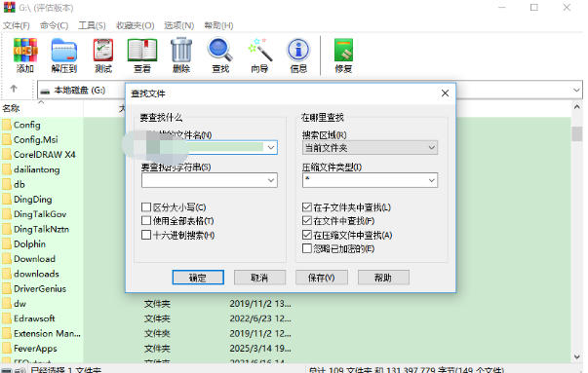Click date 2025/3/14 in FeverApps row
Viewport: 588px width, 373px height.
(260, 349)
